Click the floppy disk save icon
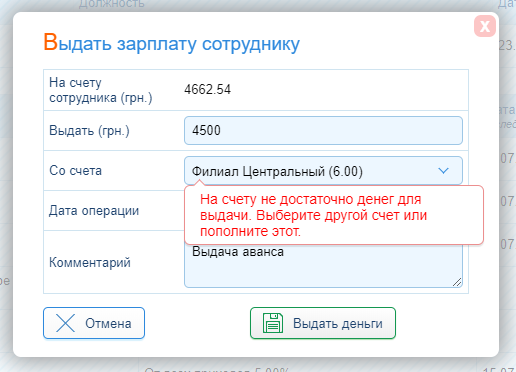This screenshot has width=516, height=372. pos(273,323)
